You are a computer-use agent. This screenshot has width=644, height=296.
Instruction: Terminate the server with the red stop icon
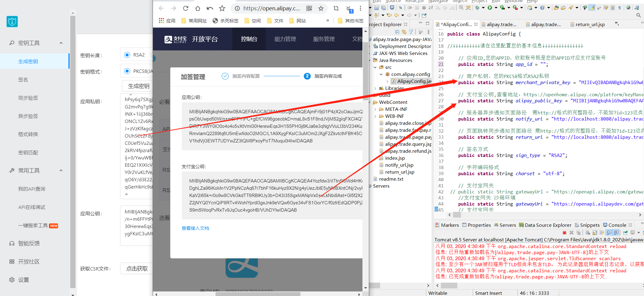click(x=564, y=233)
